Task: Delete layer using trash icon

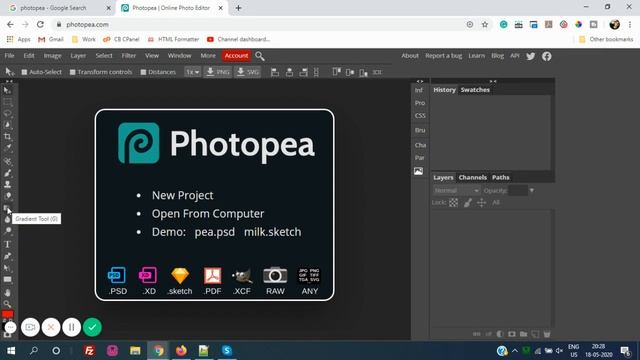Action: pos(547,334)
